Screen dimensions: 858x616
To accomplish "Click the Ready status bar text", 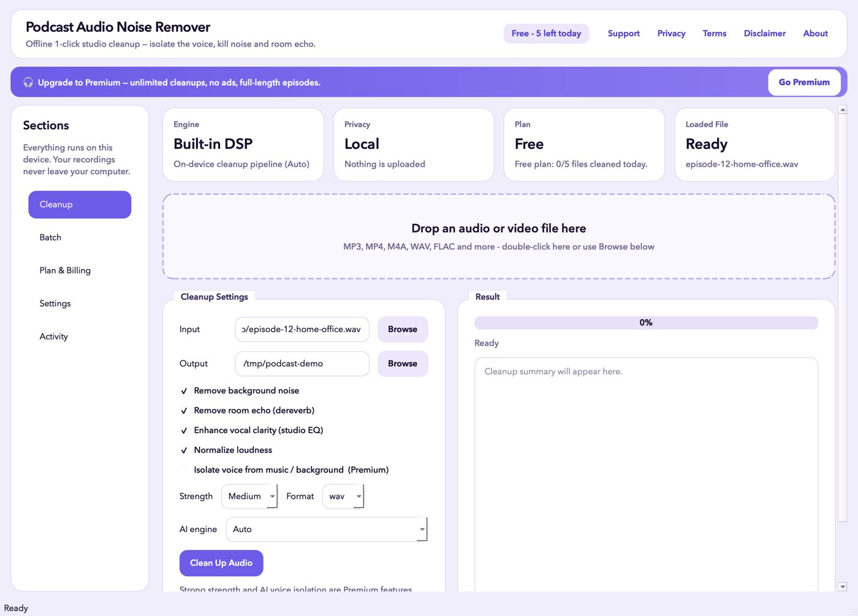I will [16, 608].
